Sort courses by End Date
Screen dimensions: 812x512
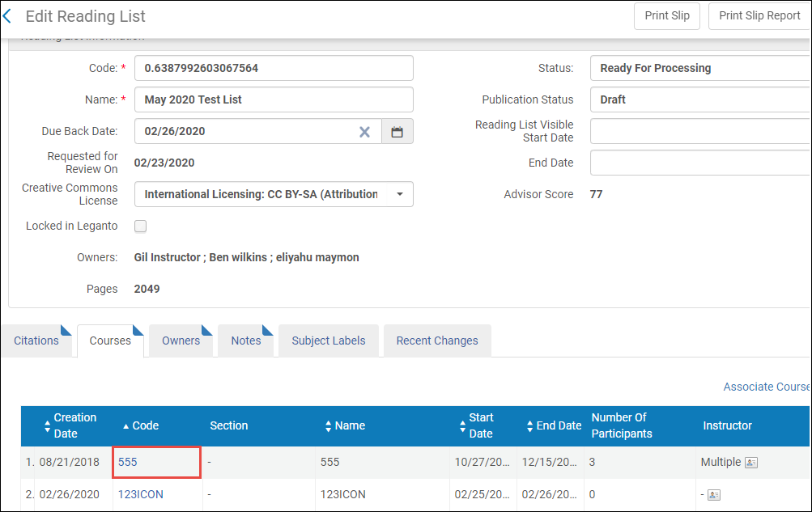tap(554, 425)
